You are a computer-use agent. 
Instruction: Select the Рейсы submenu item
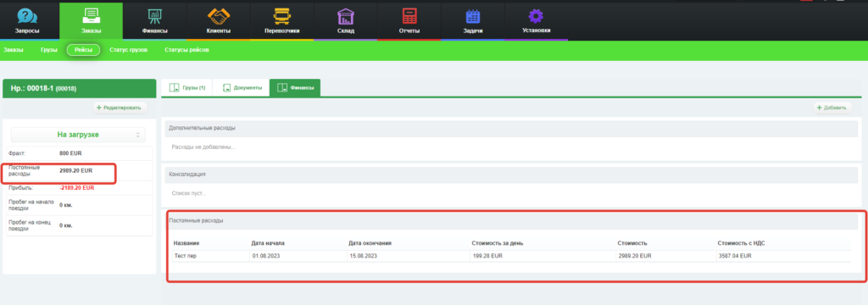pyautogui.click(x=83, y=50)
